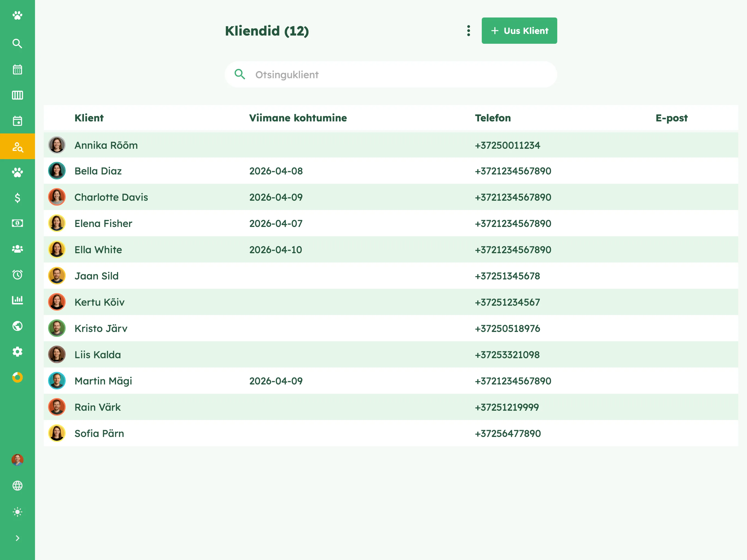
Task: Open the banknote payments icon
Action: click(x=17, y=223)
